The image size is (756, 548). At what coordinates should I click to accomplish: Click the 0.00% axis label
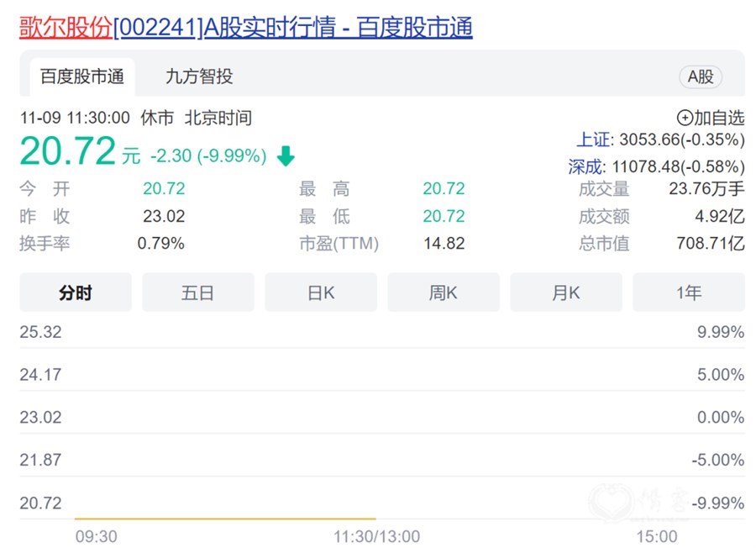(x=721, y=417)
